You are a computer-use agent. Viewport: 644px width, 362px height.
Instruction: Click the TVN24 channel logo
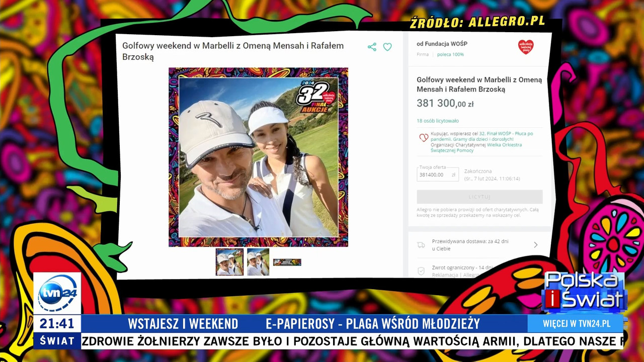57,293
